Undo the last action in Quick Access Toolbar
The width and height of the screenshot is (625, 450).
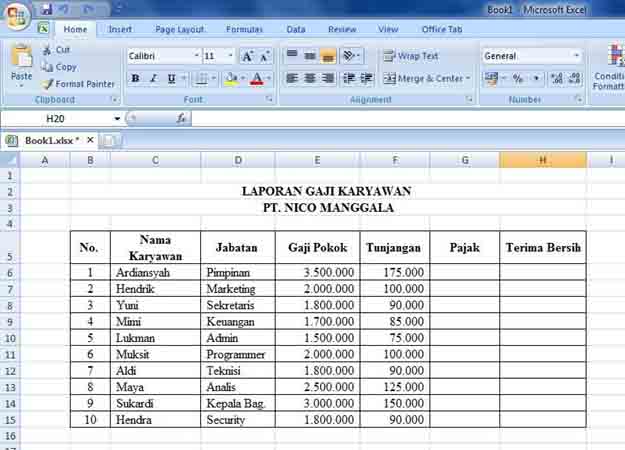[64, 9]
